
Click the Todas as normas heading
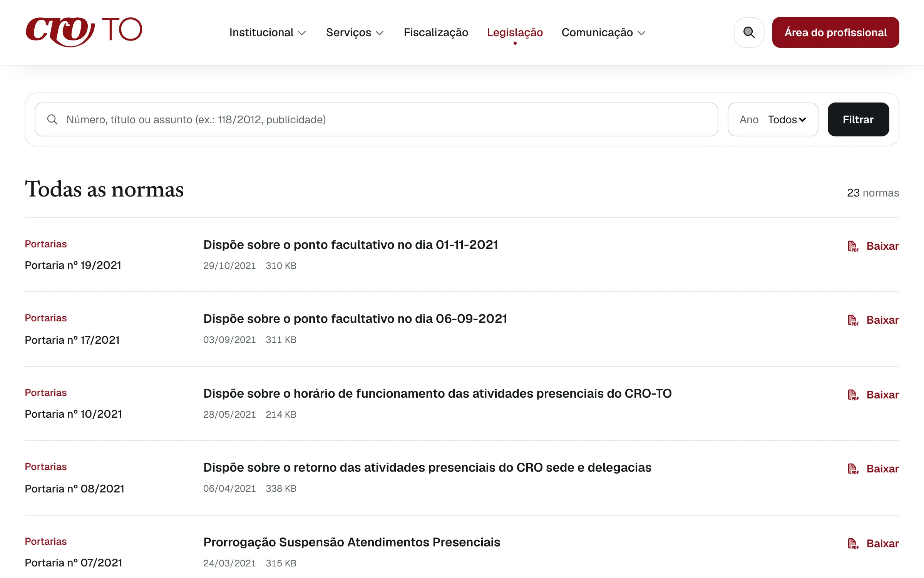click(x=104, y=189)
